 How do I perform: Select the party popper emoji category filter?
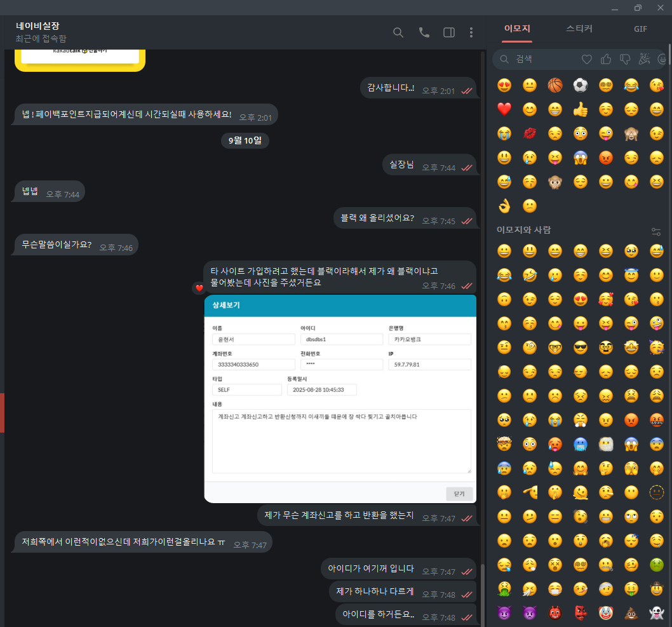coord(644,59)
